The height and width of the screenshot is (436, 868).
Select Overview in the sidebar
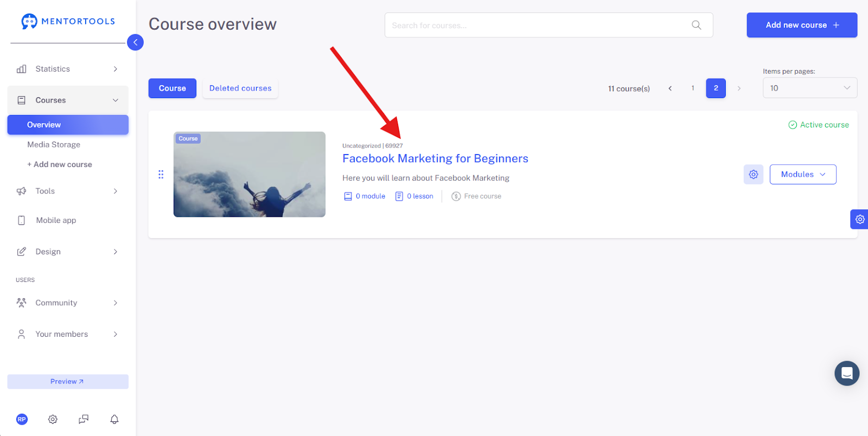click(x=68, y=125)
